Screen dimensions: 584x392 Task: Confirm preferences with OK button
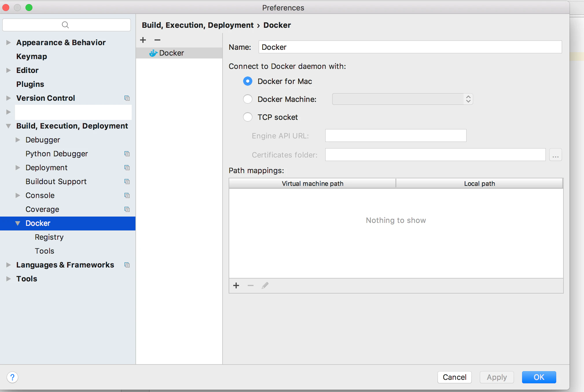pos(539,377)
